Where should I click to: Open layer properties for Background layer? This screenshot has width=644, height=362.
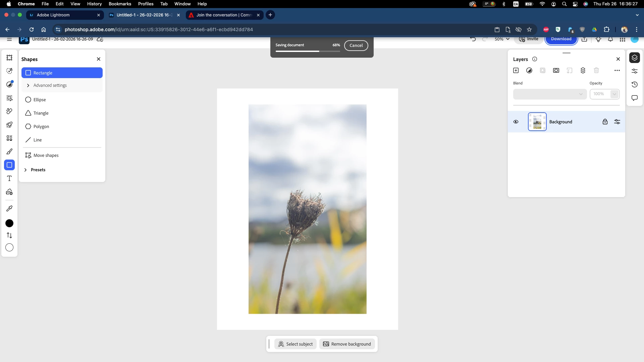(617, 122)
